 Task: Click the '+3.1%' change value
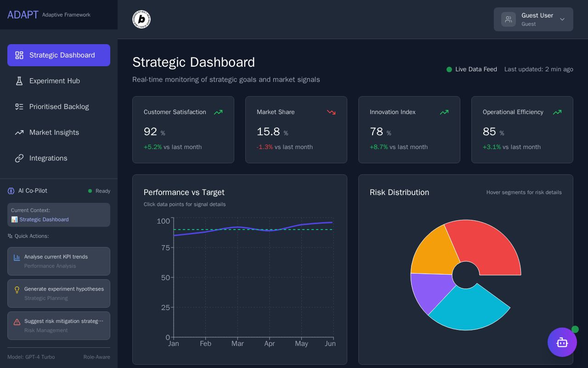(492, 147)
